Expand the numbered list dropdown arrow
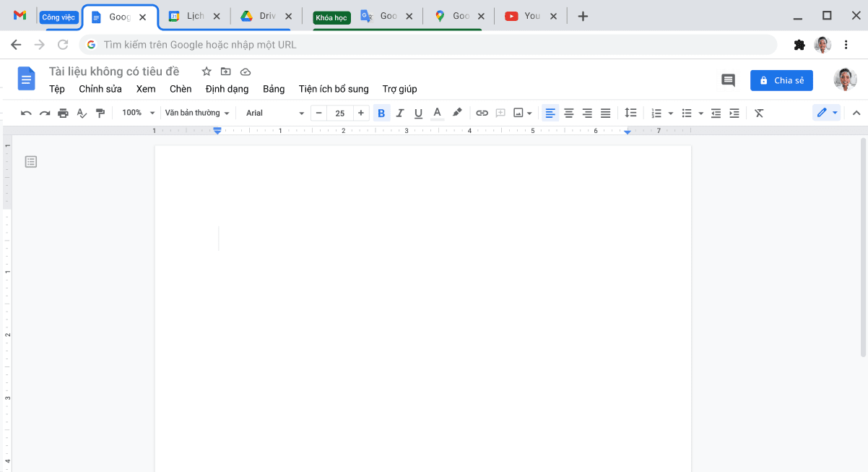Image resolution: width=868 pixels, height=472 pixels. click(x=671, y=113)
